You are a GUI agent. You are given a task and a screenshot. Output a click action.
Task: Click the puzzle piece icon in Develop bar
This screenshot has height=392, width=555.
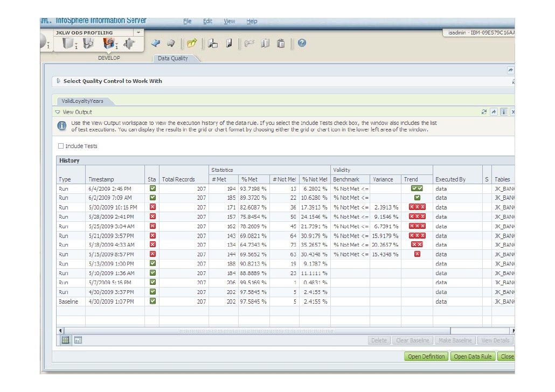[130, 44]
